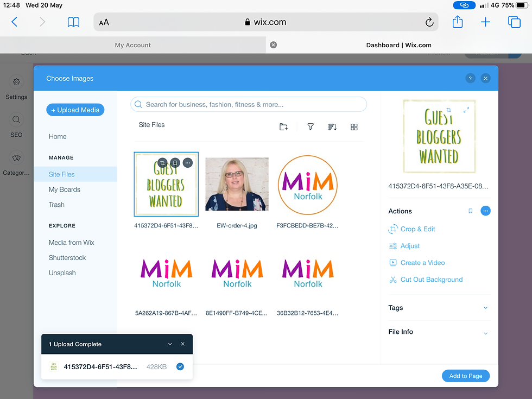Click Cut Out Background action

[426, 280]
